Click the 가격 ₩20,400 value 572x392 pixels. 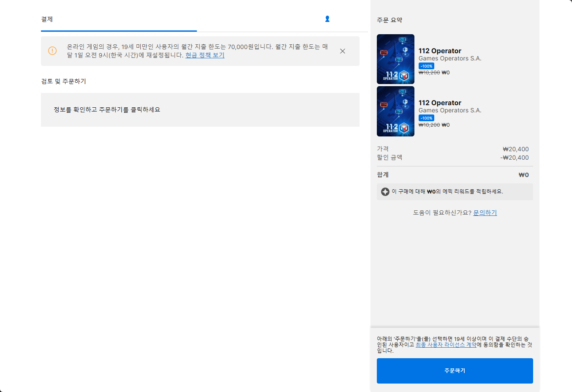pos(516,149)
